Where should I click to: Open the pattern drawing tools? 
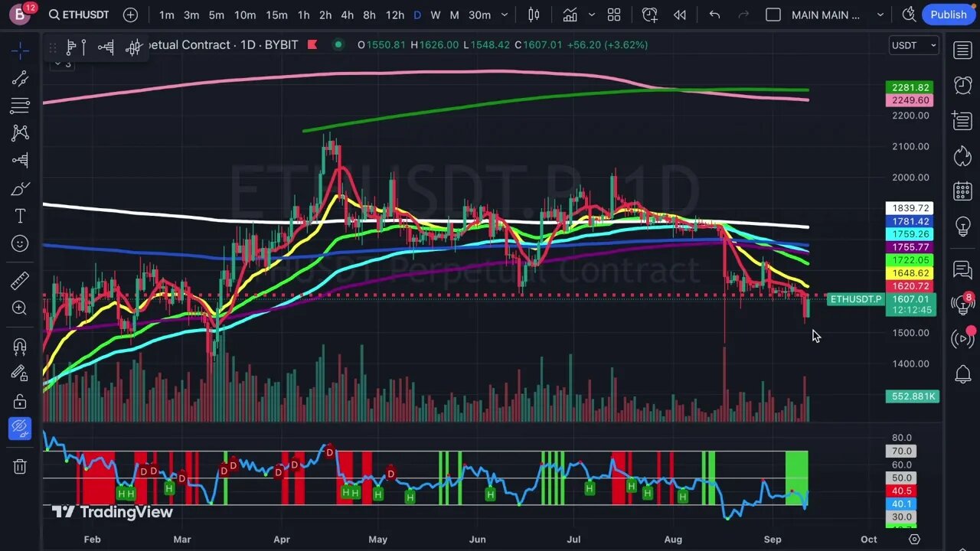coord(21,133)
